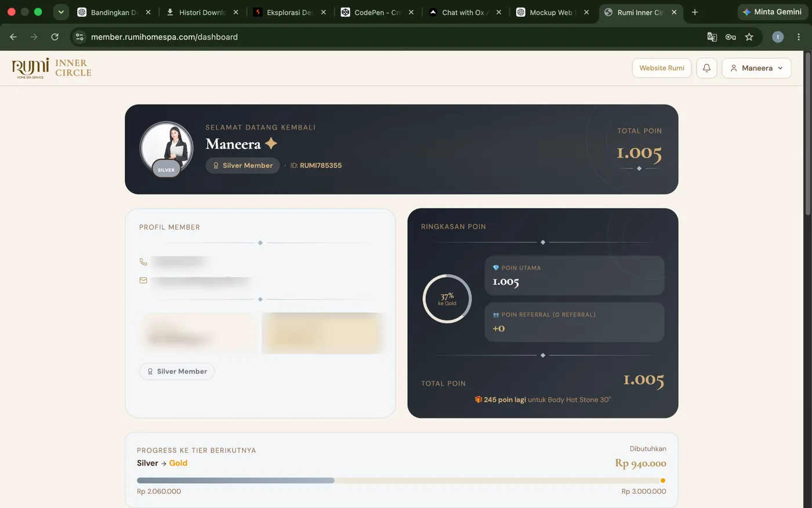Click the Rumi Inner Circle logo

point(52,68)
